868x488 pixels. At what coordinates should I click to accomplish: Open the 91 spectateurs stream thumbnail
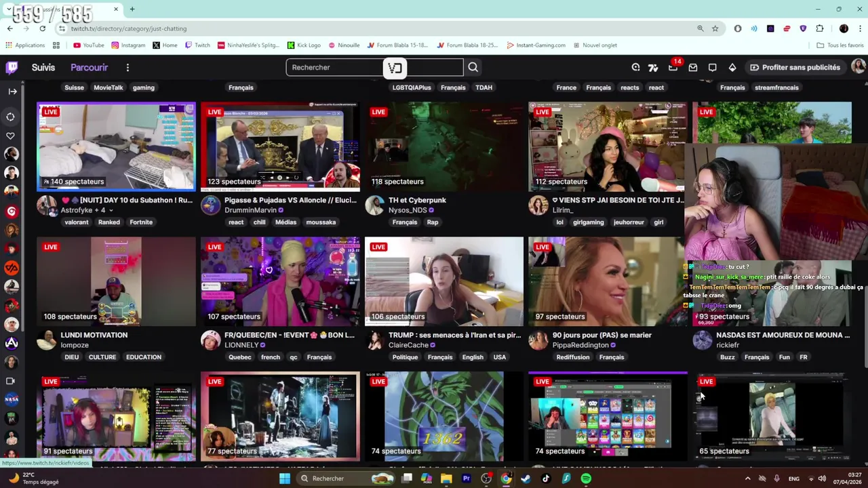(116, 416)
